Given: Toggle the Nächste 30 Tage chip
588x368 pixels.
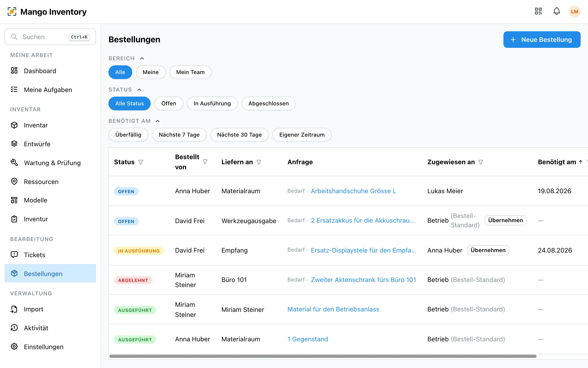Looking at the screenshot, I should [x=239, y=135].
